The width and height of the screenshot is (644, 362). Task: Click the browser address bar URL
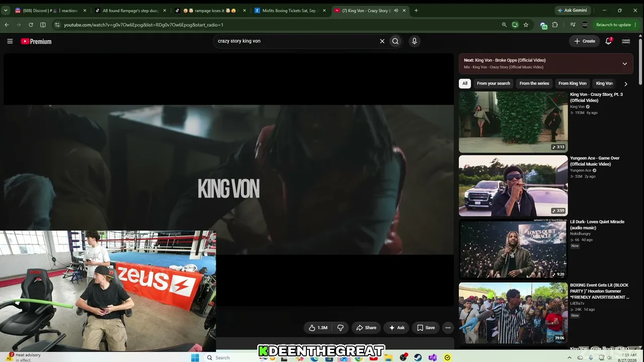(x=143, y=25)
